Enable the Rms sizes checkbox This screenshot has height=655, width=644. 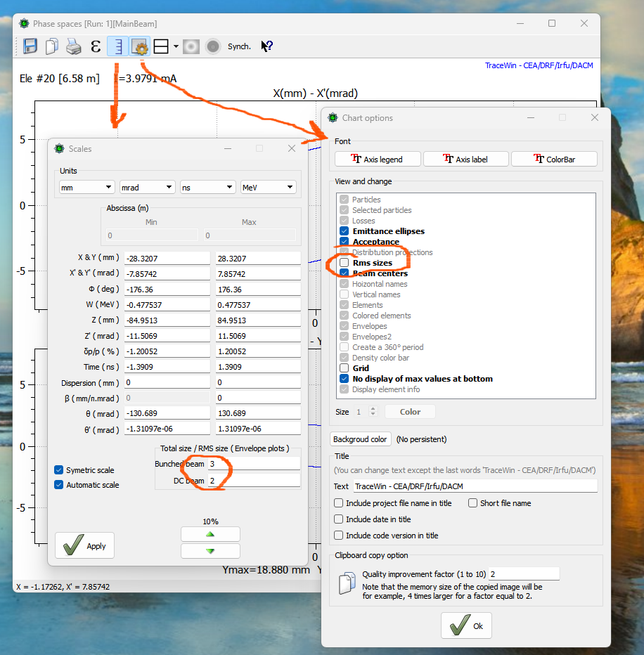pos(344,263)
